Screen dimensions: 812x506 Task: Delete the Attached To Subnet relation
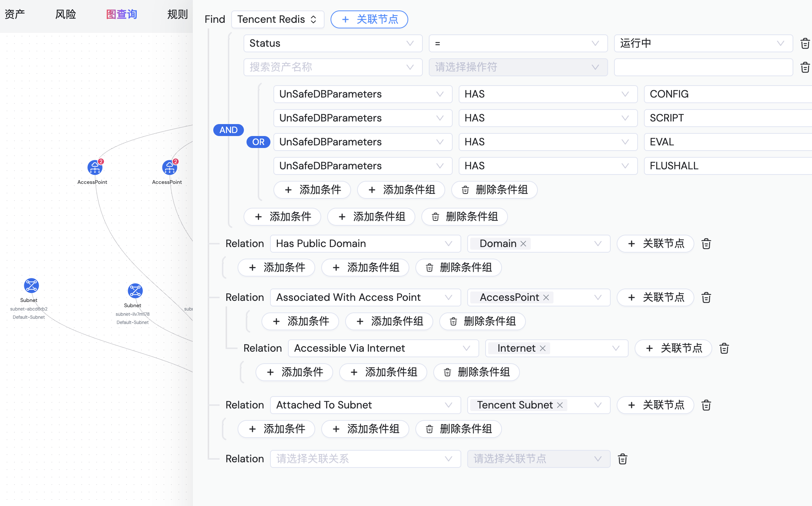tap(706, 405)
